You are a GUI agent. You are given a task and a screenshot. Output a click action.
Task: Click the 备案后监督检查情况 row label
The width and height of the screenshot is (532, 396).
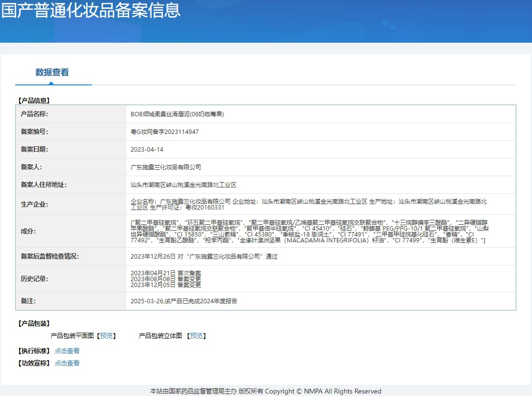(50, 257)
